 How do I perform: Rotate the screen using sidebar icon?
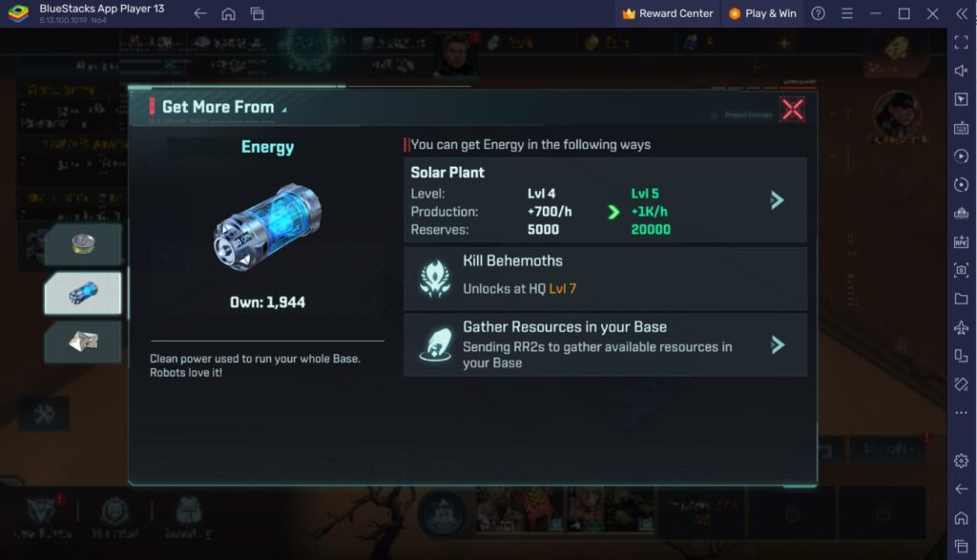tap(959, 184)
